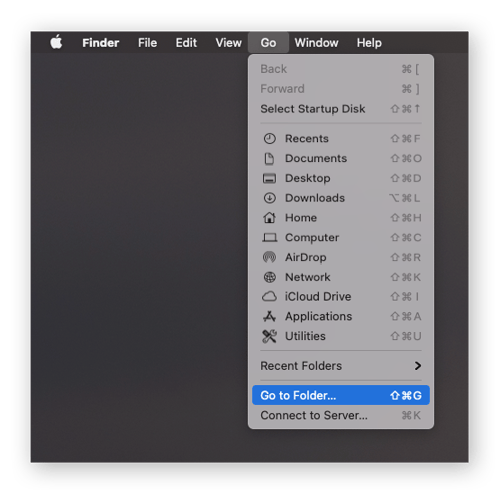Choose Computer from Go menu
The image size is (500, 494).
click(x=341, y=237)
